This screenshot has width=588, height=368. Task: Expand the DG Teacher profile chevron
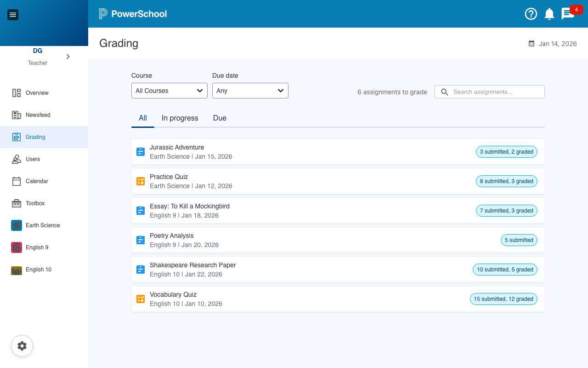[68, 57]
